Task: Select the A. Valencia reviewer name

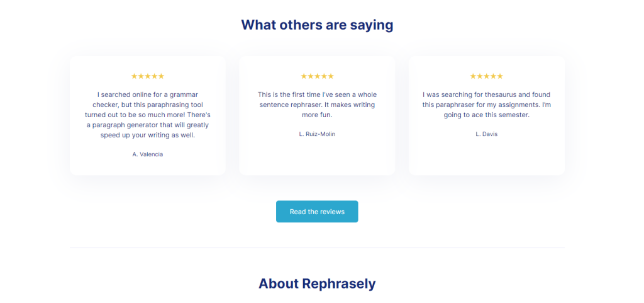Action: click(x=148, y=154)
